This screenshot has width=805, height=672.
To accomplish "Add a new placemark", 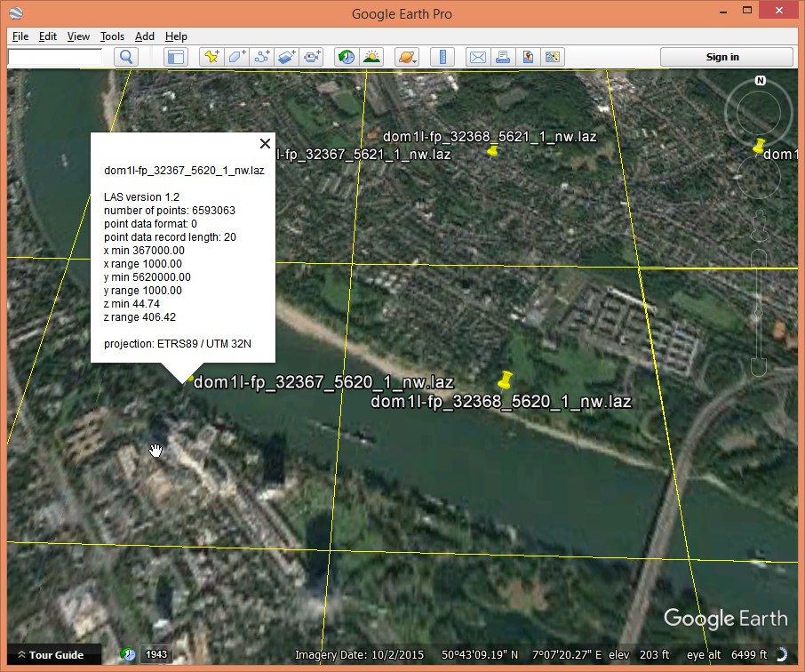I will [211, 57].
